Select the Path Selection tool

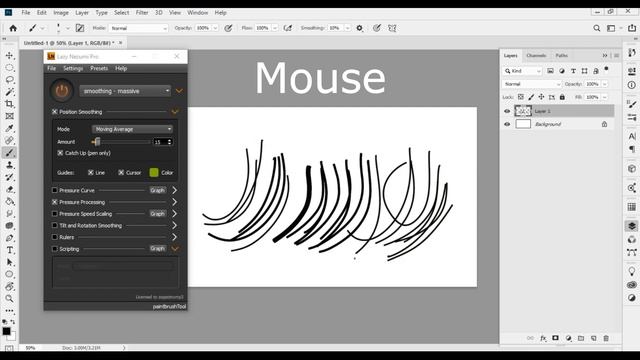click(9, 262)
